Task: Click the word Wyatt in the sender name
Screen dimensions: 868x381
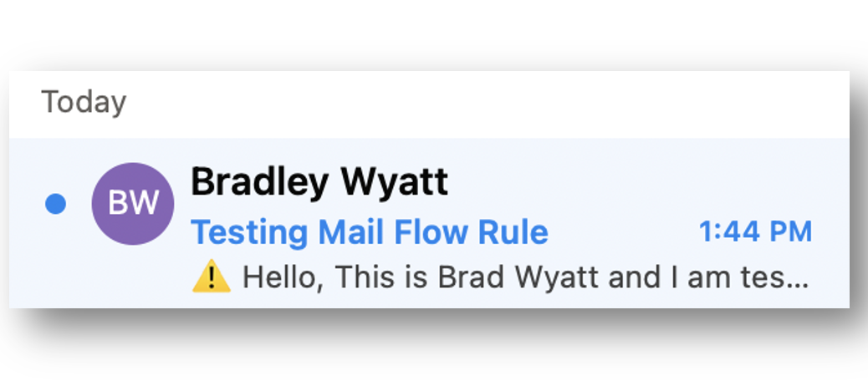Action: tap(394, 181)
